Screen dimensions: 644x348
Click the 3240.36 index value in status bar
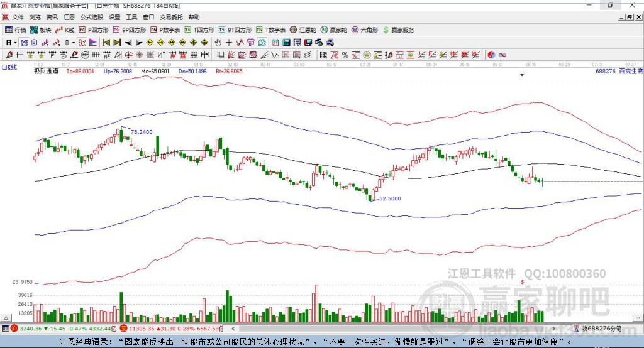tap(30, 329)
